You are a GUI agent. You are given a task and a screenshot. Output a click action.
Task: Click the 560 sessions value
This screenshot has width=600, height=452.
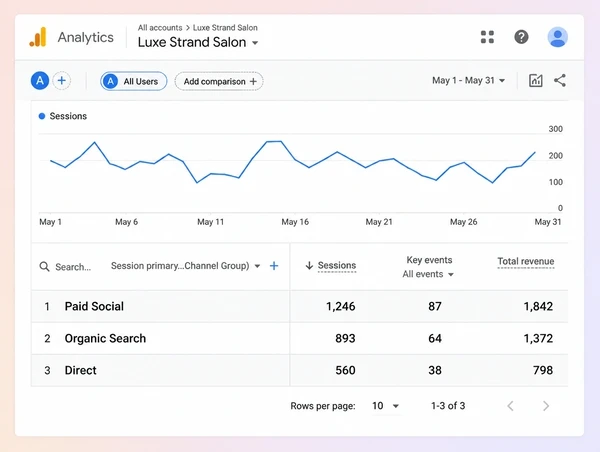[x=345, y=370]
